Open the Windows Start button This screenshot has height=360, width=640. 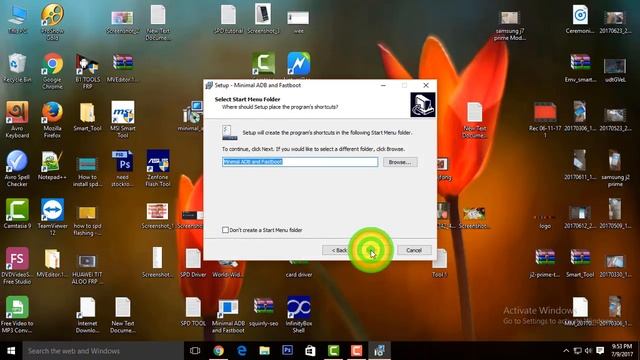(x=11, y=351)
